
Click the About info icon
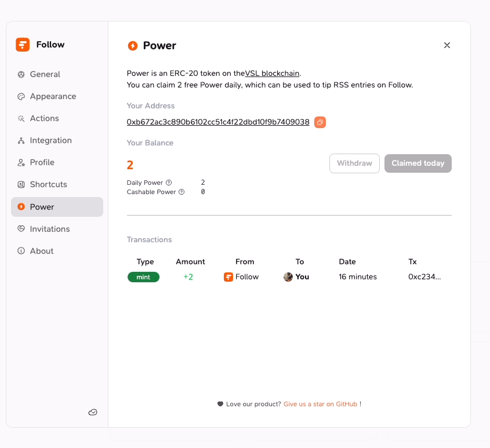21,251
